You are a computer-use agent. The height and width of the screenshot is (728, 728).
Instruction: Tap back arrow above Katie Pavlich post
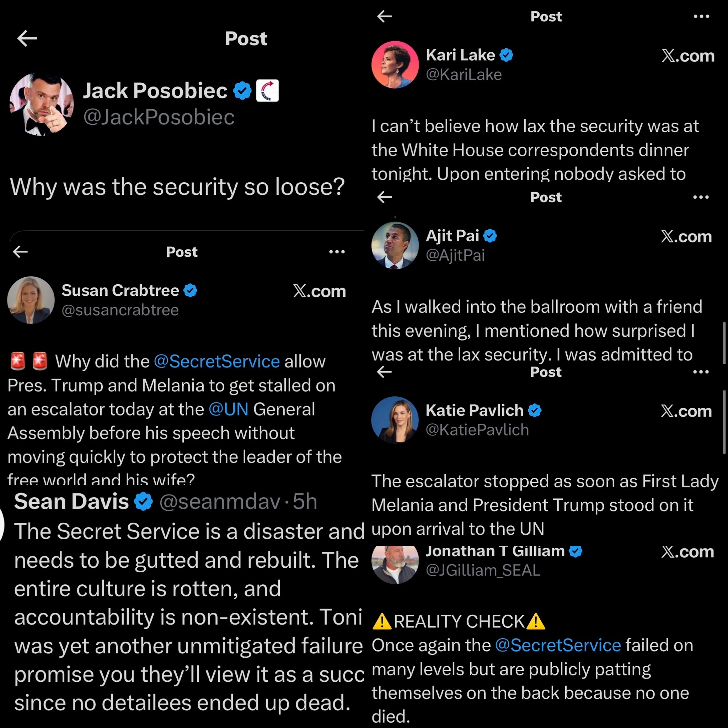[384, 372]
